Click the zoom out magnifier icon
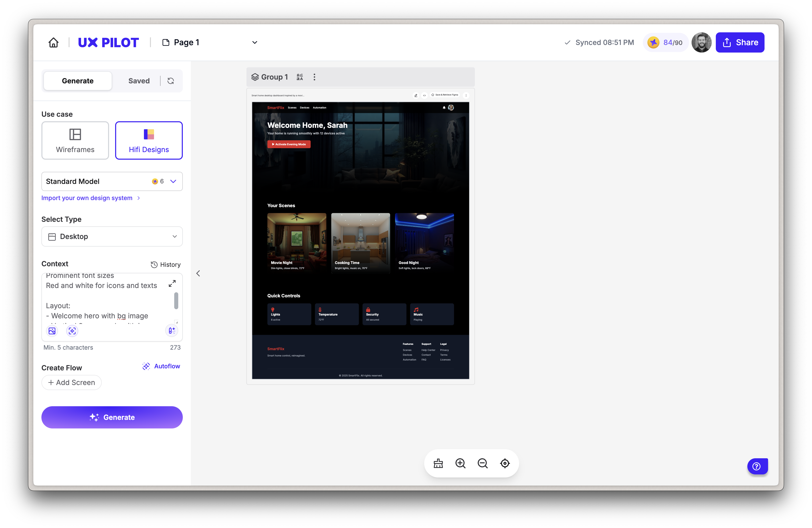 click(x=483, y=463)
